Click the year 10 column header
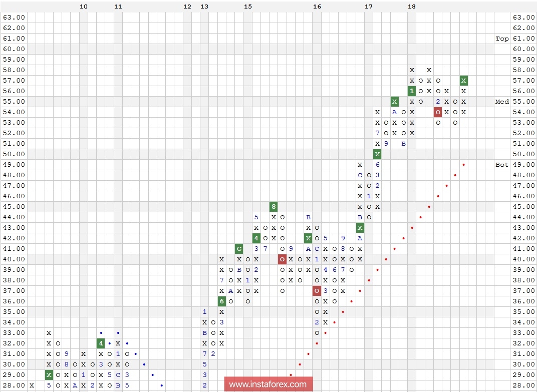Screen dimensions: 537x392 (x=84, y=7)
